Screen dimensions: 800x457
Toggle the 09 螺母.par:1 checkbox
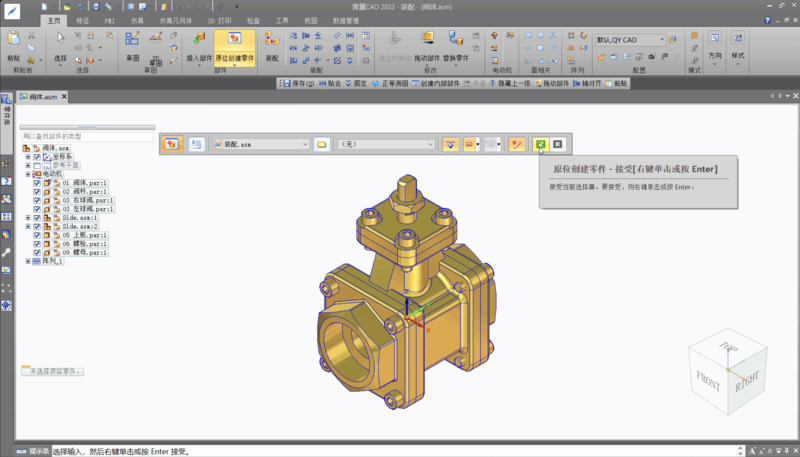pyautogui.click(x=37, y=253)
